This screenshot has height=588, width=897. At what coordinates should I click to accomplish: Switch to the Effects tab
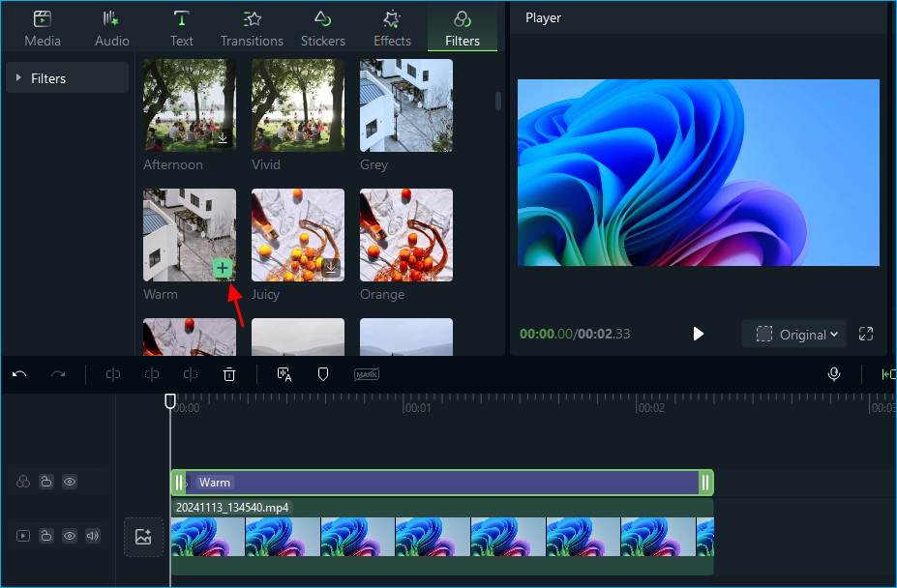(392, 29)
